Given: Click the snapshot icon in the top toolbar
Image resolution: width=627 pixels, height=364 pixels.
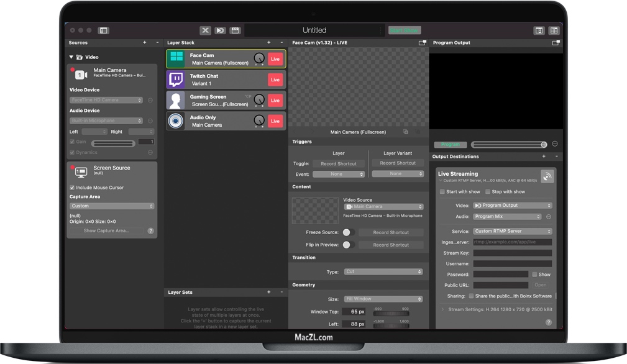Looking at the screenshot, I should (x=236, y=30).
